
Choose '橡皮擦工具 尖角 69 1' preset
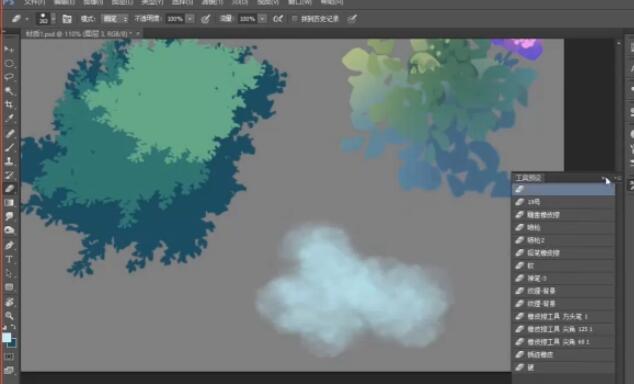point(564,342)
